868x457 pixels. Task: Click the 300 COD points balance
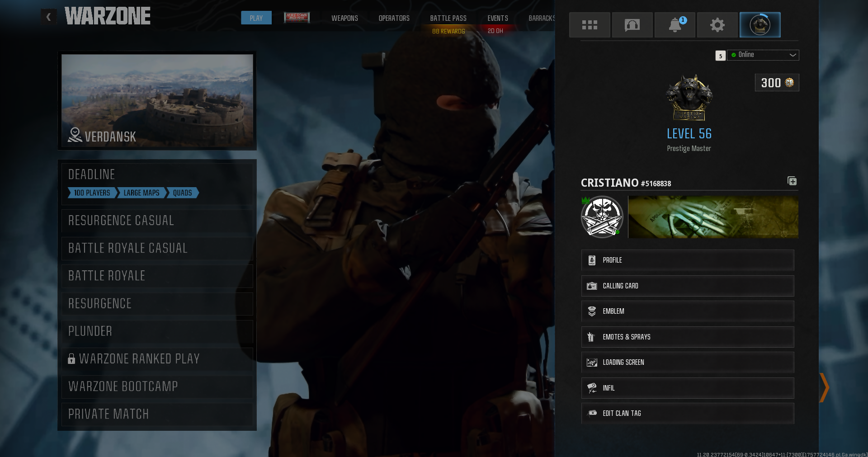776,83
